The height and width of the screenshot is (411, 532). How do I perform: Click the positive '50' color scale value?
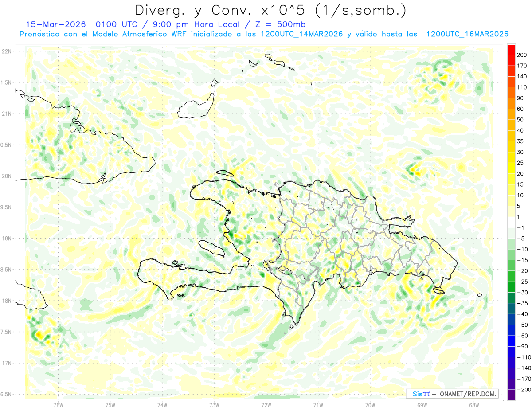(520, 120)
